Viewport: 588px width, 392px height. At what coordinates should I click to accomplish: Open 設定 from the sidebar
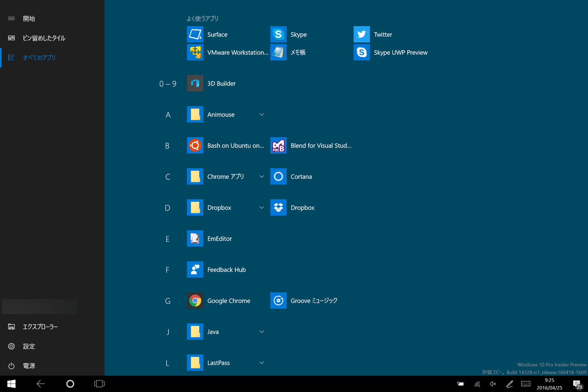click(52, 347)
